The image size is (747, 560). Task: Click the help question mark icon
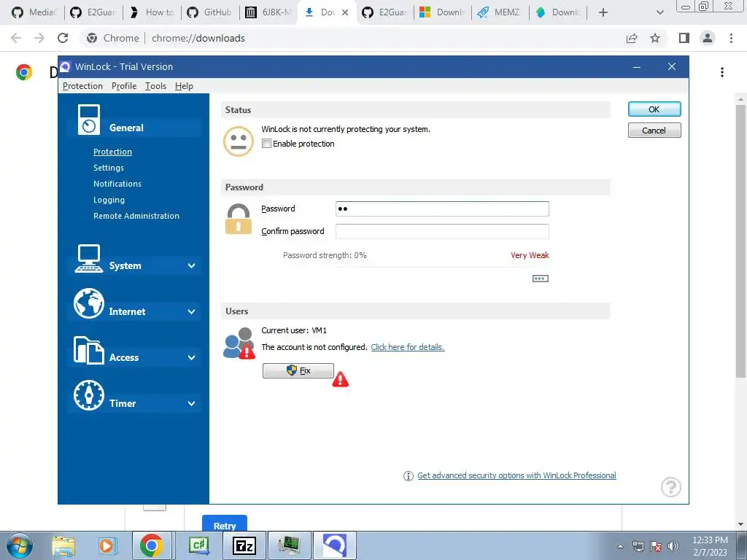pos(671,486)
